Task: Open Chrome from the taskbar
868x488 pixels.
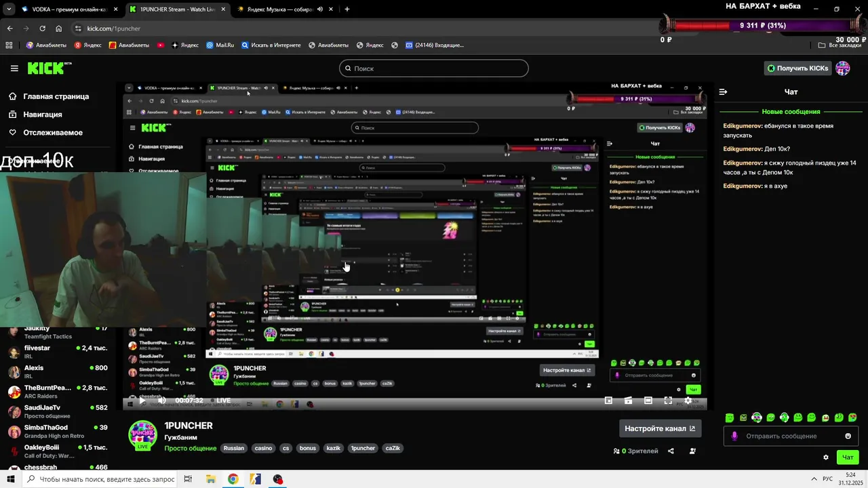Action: [233, 479]
